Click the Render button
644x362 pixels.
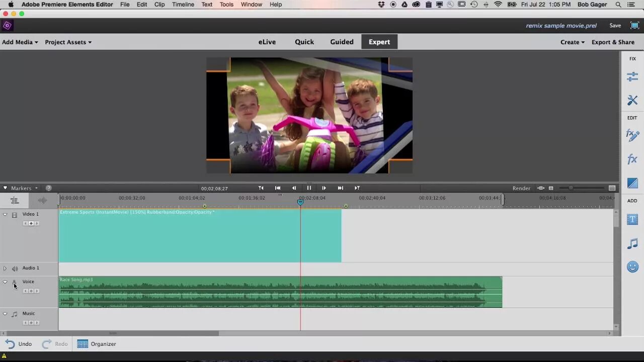(x=521, y=188)
